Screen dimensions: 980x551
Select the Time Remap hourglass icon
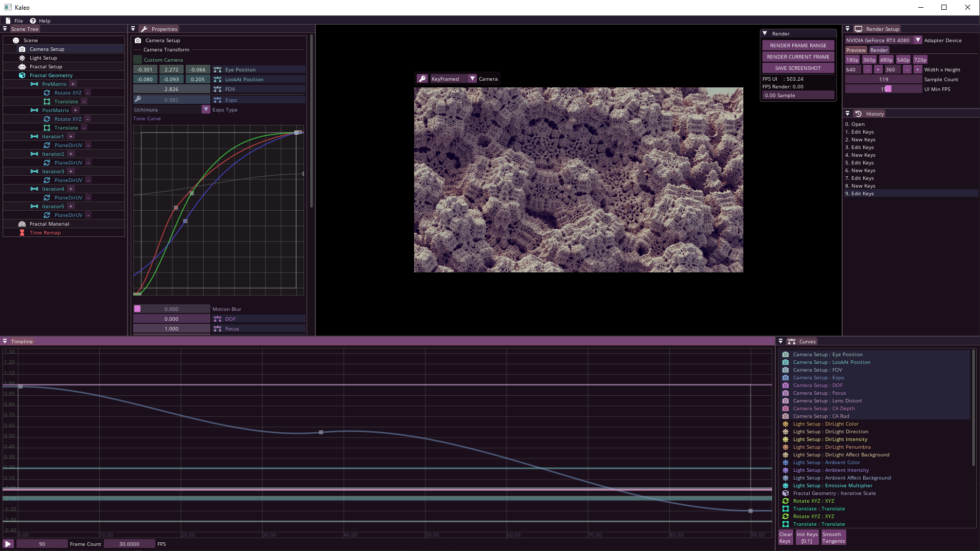point(22,233)
